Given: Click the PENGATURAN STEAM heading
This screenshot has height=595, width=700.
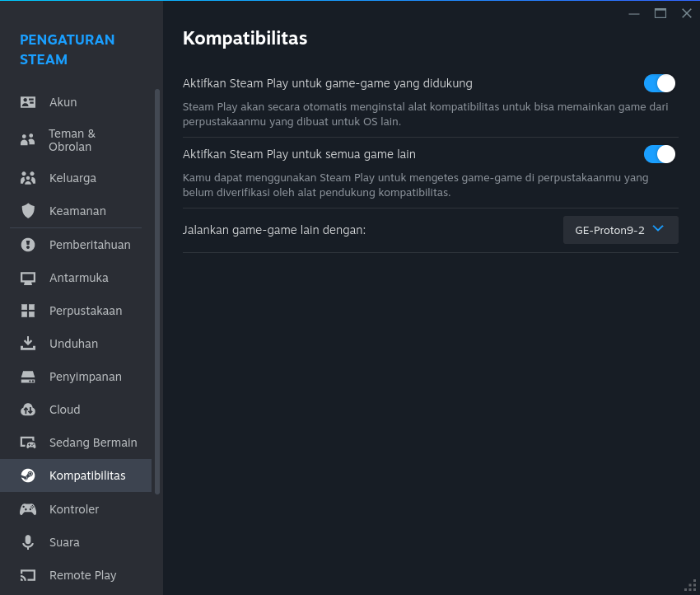Looking at the screenshot, I should (x=68, y=49).
